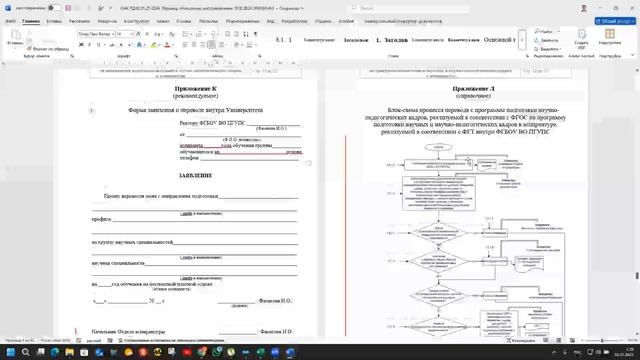Click the numbered list icon

tap(200, 34)
